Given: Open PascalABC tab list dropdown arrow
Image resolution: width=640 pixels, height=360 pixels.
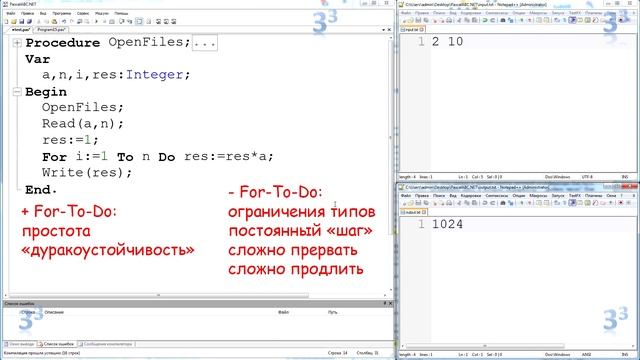Looking at the screenshot, I should click(383, 30).
